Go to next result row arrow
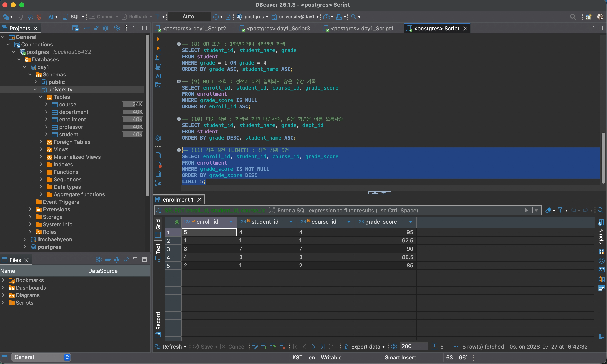Image resolution: width=607 pixels, height=364 pixels. (x=313, y=347)
